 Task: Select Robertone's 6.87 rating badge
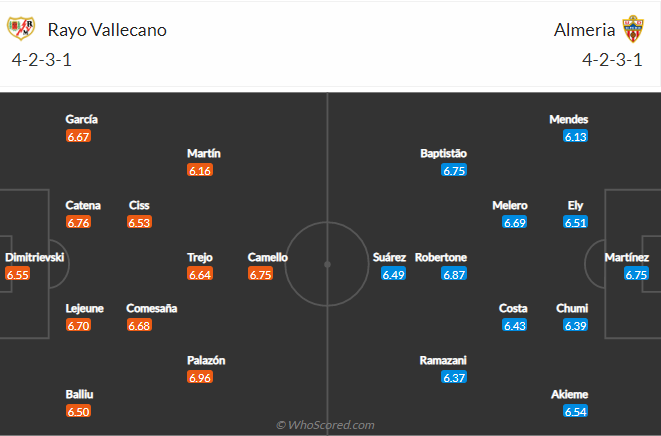coord(454,275)
